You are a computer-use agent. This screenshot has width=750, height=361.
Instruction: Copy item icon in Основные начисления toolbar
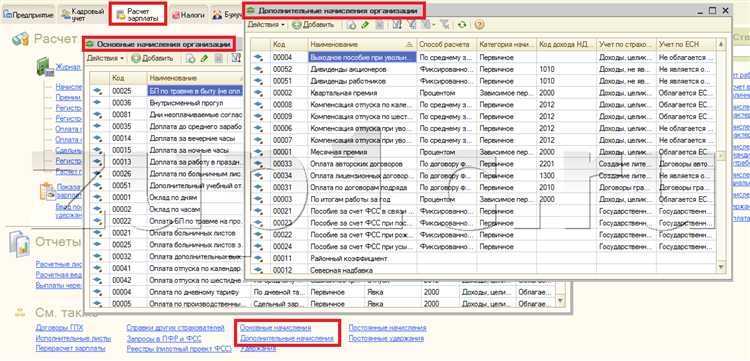point(191,59)
